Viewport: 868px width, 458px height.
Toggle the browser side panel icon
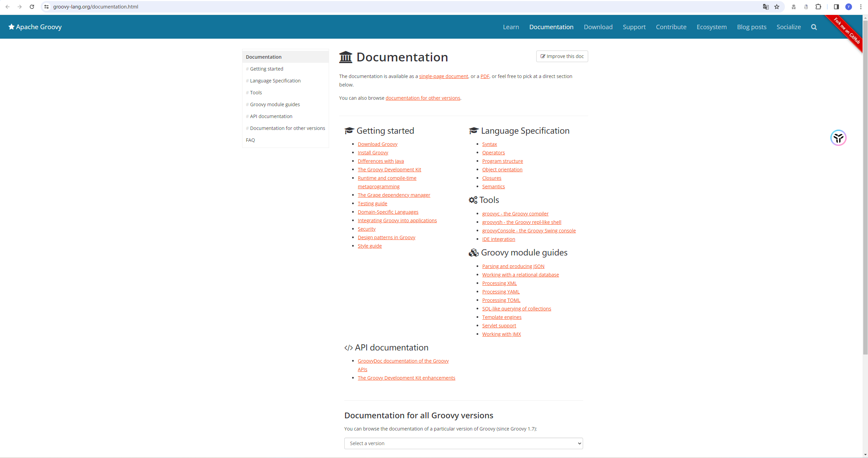[x=836, y=7]
